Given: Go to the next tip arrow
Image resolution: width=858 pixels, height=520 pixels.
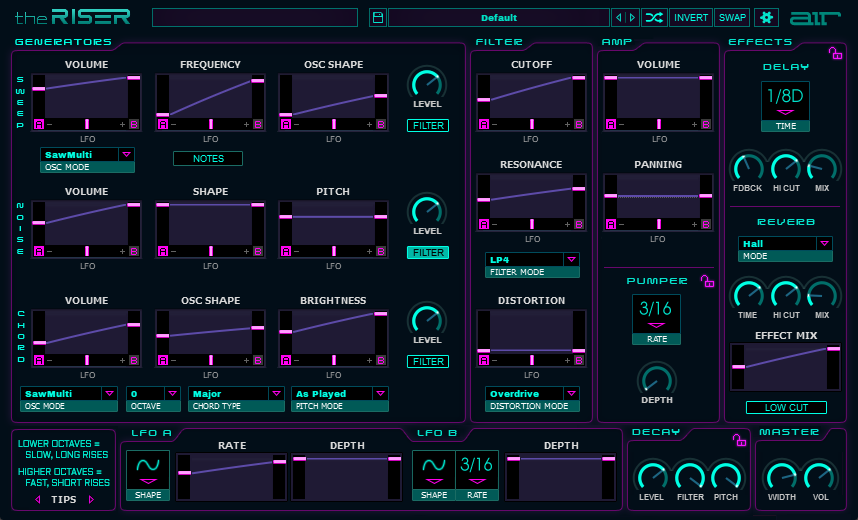Looking at the screenshot, I should [x=92, y=499].
